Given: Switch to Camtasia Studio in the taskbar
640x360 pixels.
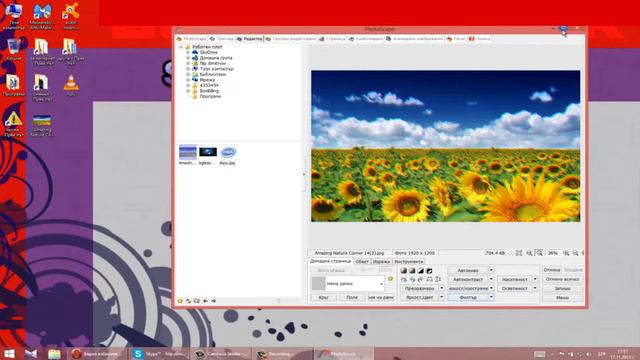Looking at the screenshot, I should [221, 353].
